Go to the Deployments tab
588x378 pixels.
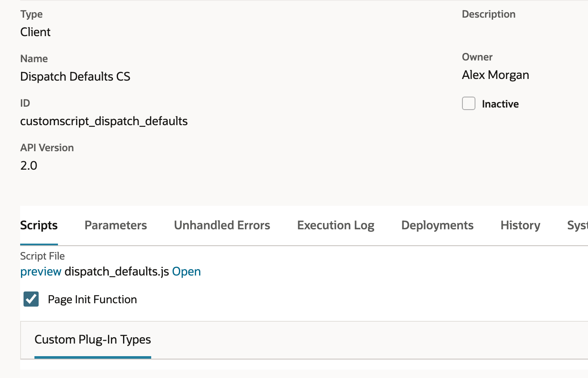[x=438, y=225]
